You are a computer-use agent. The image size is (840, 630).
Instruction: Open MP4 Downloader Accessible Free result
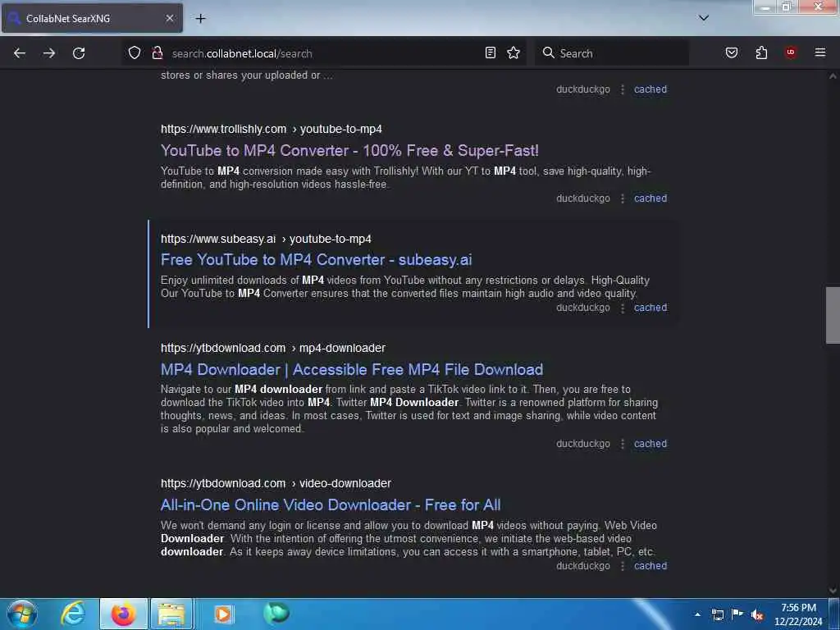pos(352,370)
